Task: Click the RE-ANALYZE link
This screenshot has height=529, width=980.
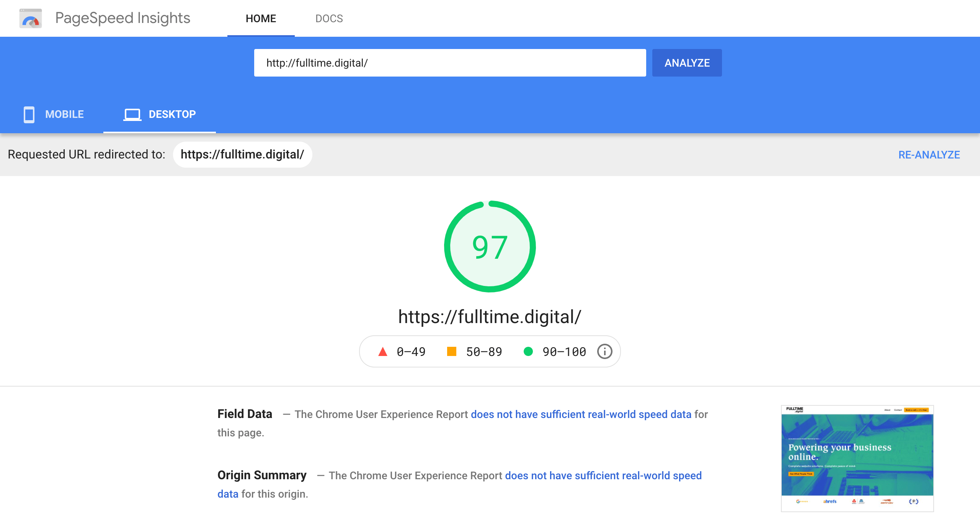Action: point(929,155)
